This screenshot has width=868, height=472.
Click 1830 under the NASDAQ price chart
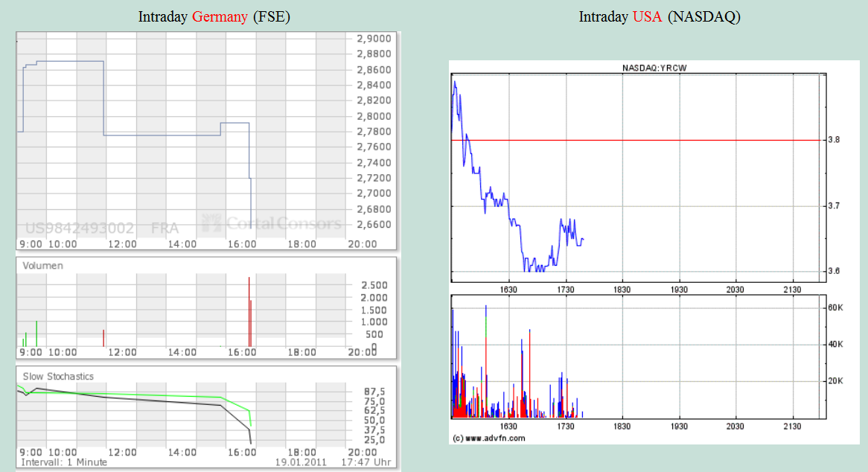point(622,290)
